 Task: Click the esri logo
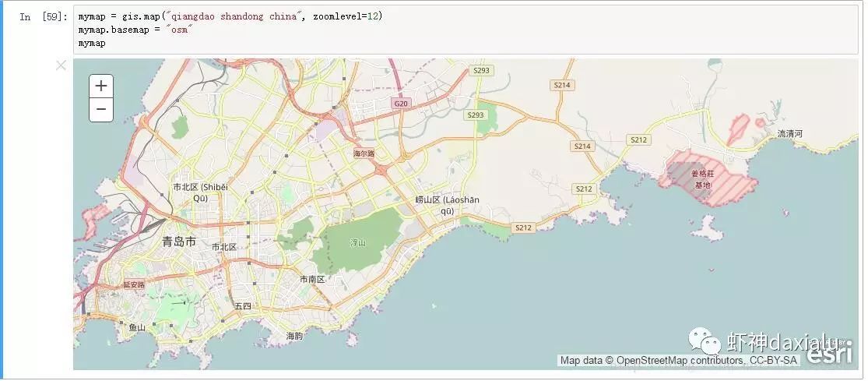[x=829, y=353]
